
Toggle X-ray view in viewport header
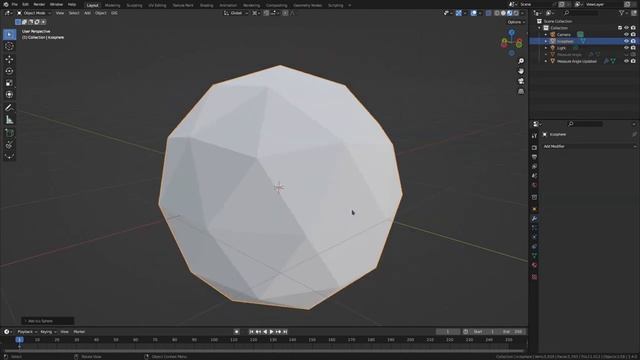pos(489,13)
